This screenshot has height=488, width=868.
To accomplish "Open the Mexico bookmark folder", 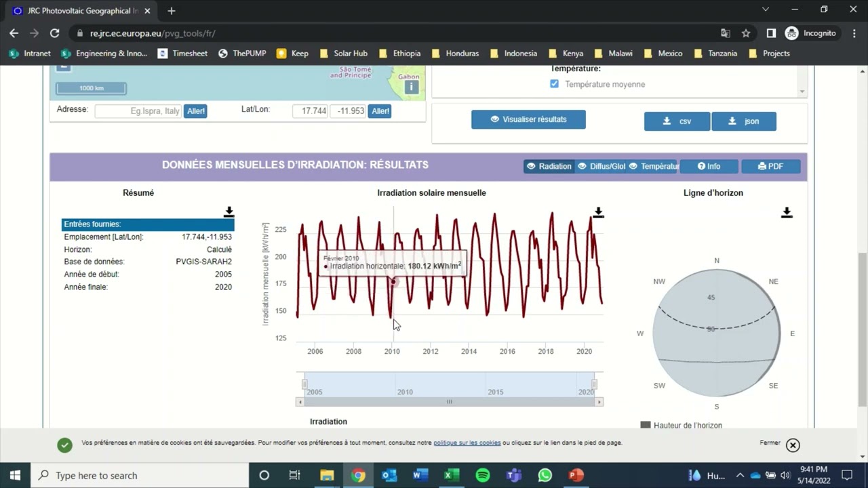I will pos(663,54).
